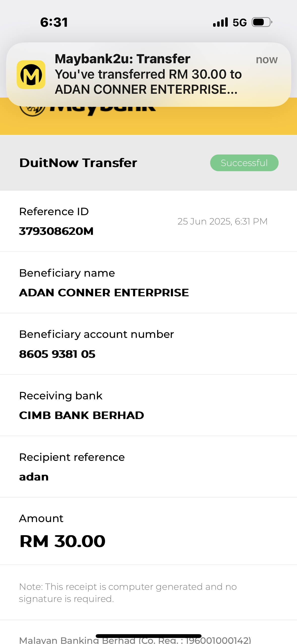Viewport: 297px width, 644px height.
Task: Tap the notification message about RM 30.00
Action: click(148, 82)
